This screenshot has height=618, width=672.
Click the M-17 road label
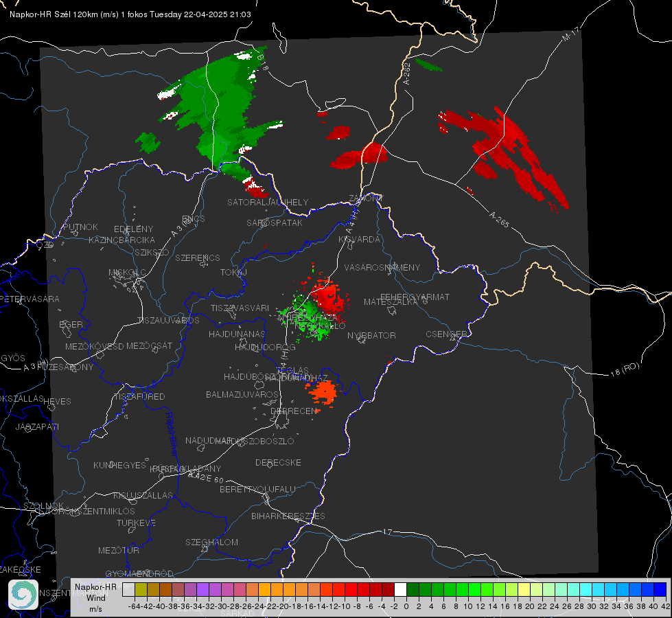(570, 34)
